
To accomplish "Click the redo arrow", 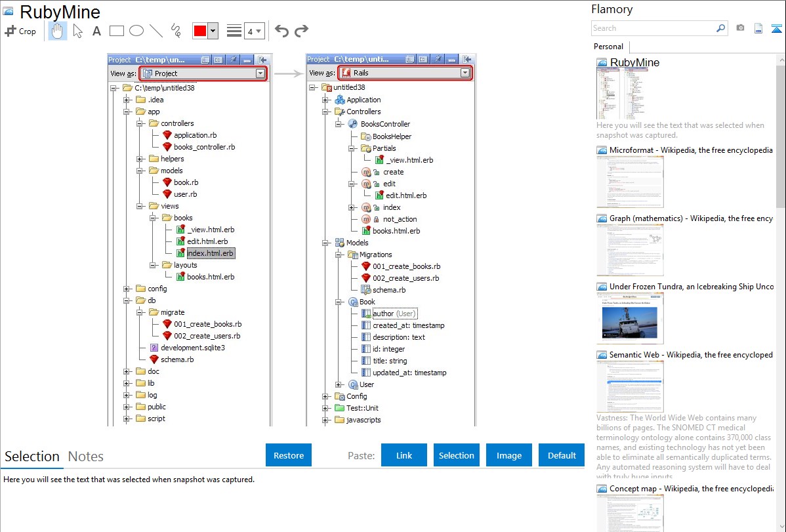I will coord(301,31).
